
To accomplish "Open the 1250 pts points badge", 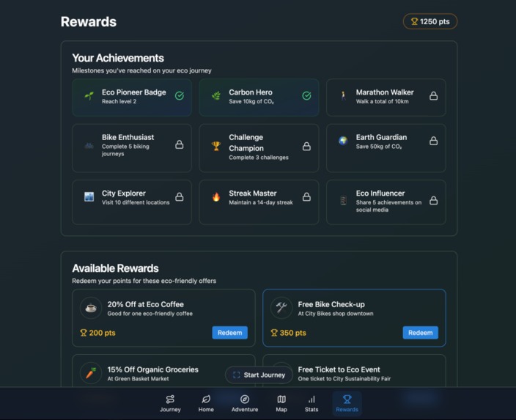I will 430,21.
